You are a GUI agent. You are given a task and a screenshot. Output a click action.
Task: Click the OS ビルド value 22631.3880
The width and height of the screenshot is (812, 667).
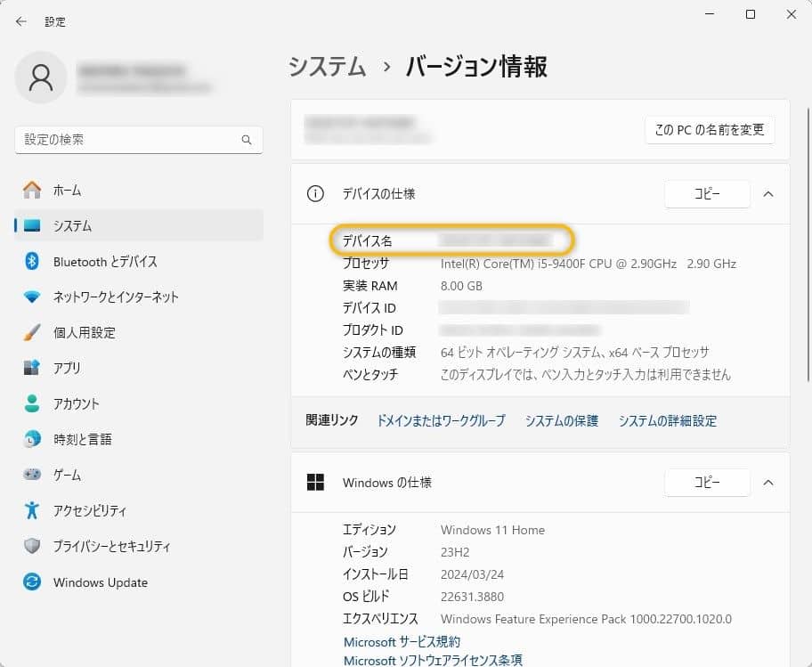(472, 597)
